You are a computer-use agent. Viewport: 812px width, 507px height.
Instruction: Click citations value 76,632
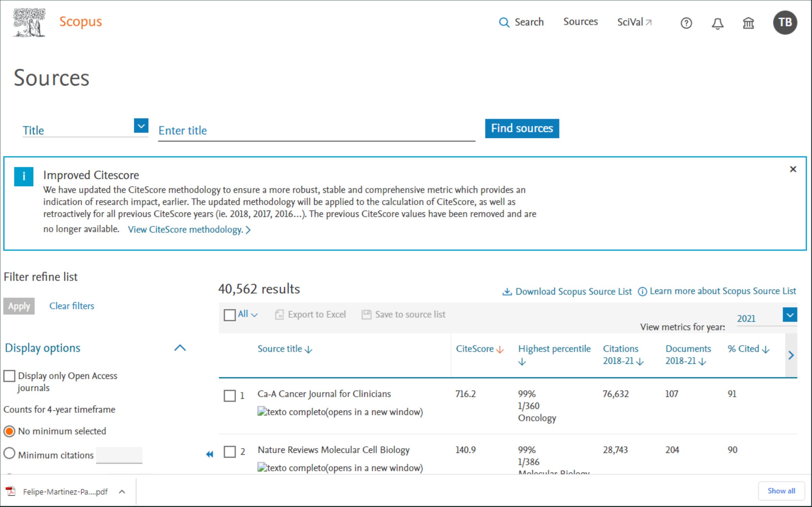pyautogui.click(x=616, y=394)
